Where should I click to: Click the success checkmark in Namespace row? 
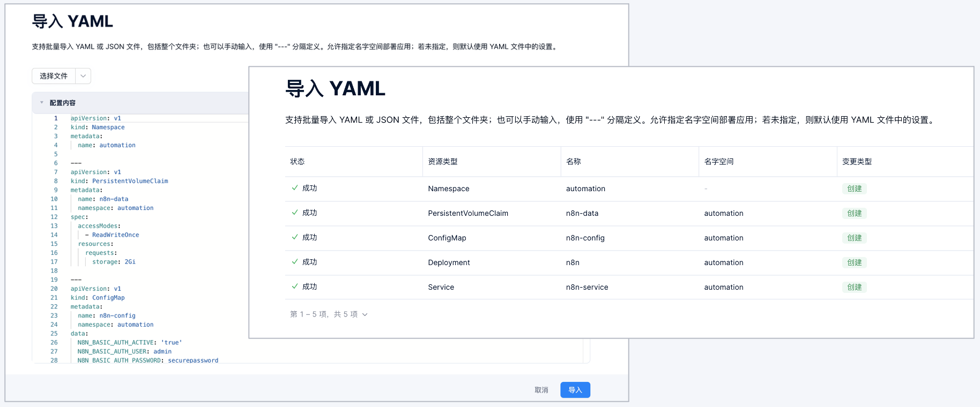coord(295,188)
